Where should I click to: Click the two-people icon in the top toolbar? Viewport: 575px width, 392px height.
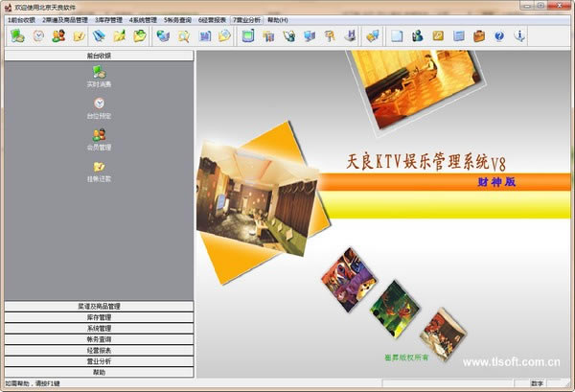[x=58, y=35]
